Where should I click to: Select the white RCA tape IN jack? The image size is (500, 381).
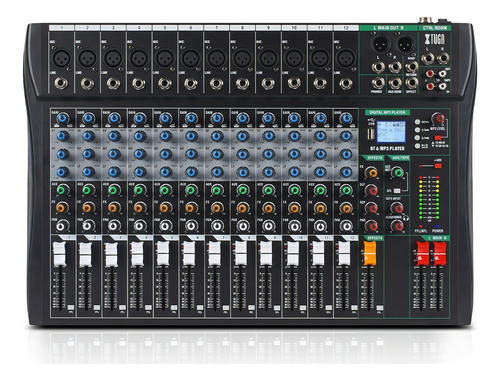[442, 86]
